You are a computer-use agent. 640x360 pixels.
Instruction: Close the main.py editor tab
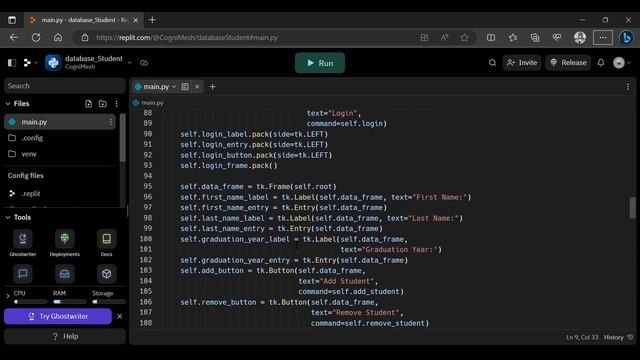click(x=197, y=87)
